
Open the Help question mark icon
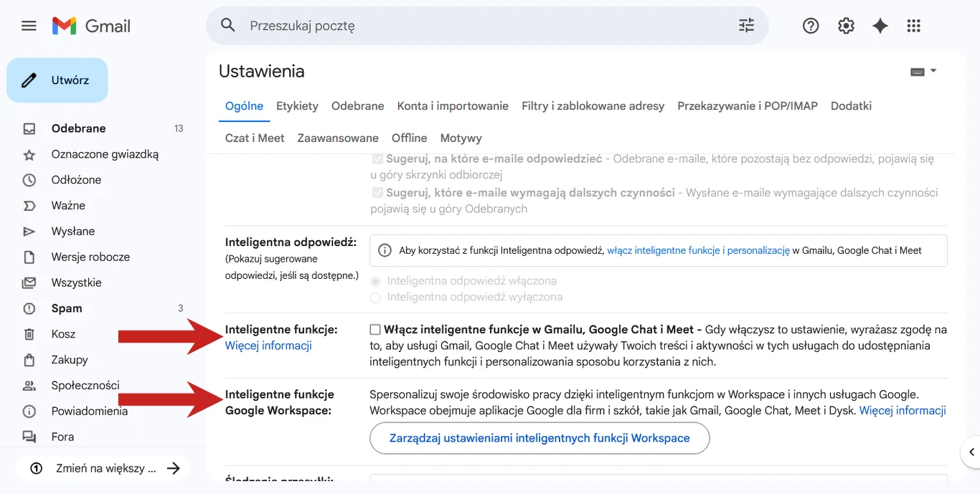(811, 26)
